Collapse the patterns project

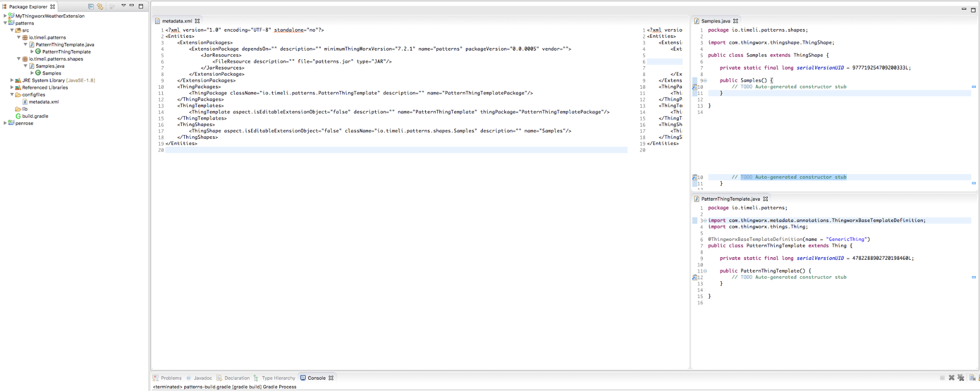tap(5, 23)
